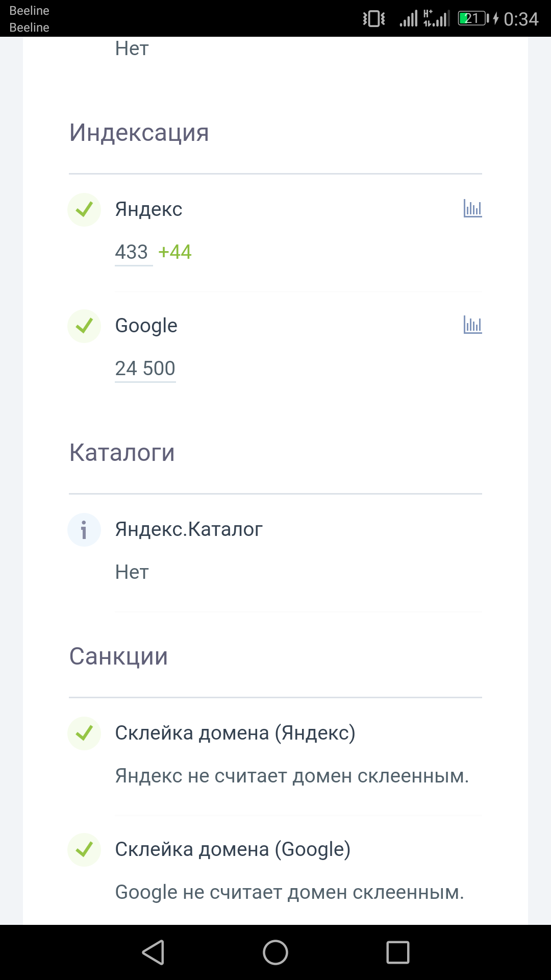Tap the Каталоги section heading

[x=122, y=453]
